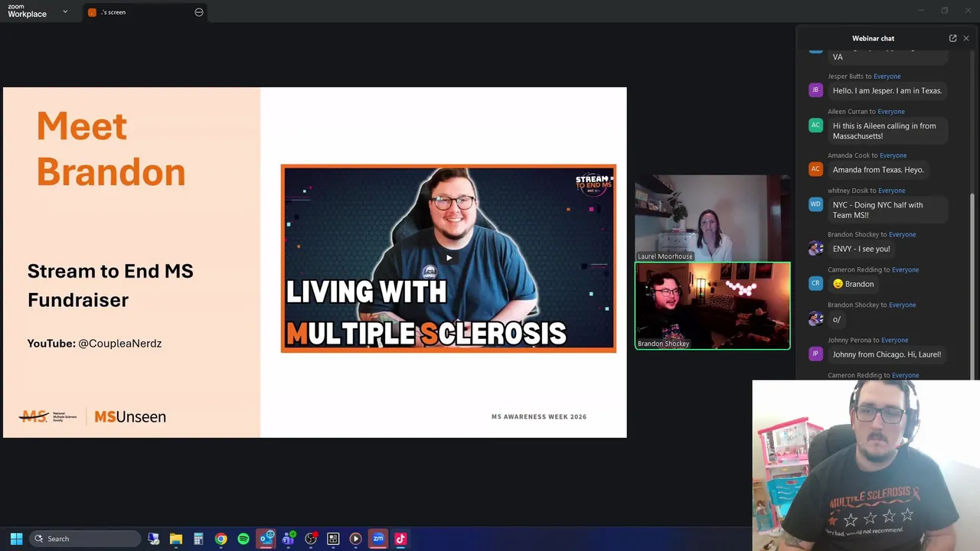Open the Windows Start menu
The width and height of the screenshot is (980, 551).
tap(16, 539)
